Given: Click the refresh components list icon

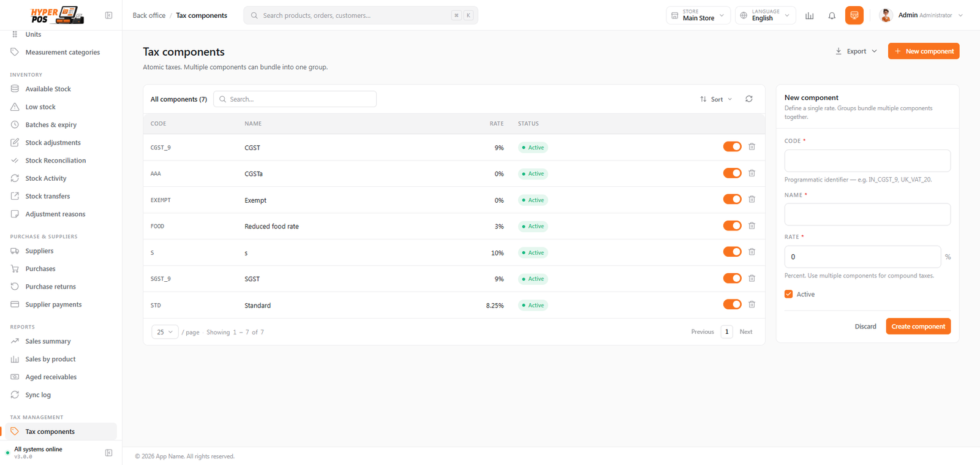Looking at the screenshot, I should pos(748,99).
